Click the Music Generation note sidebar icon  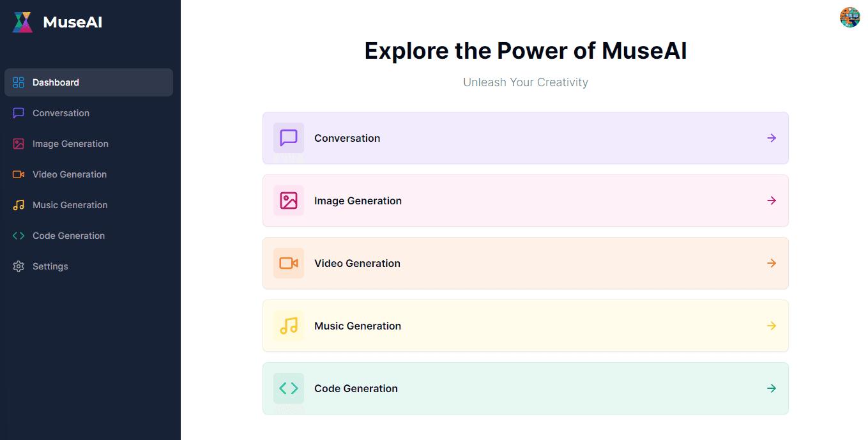point(19,205)
